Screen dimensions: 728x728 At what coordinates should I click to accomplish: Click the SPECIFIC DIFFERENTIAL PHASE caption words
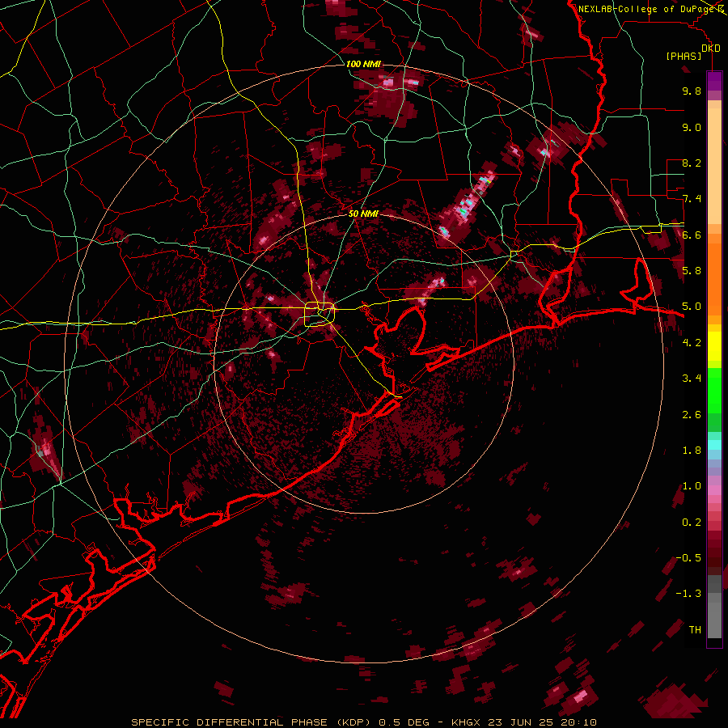point(231,722)
